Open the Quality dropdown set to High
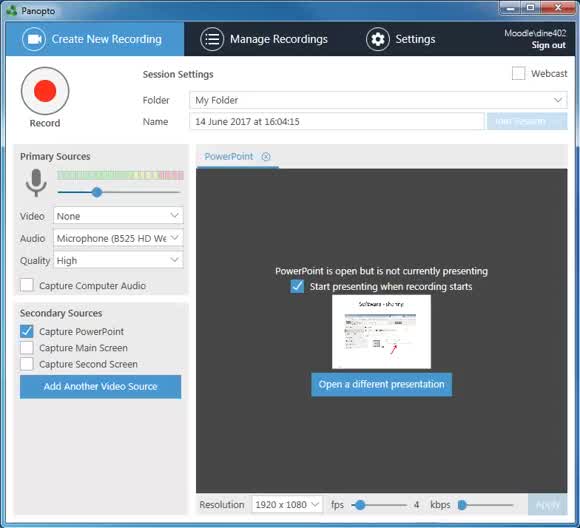The width and height of the screenshot is (580, 528). (x=118, y=260)
